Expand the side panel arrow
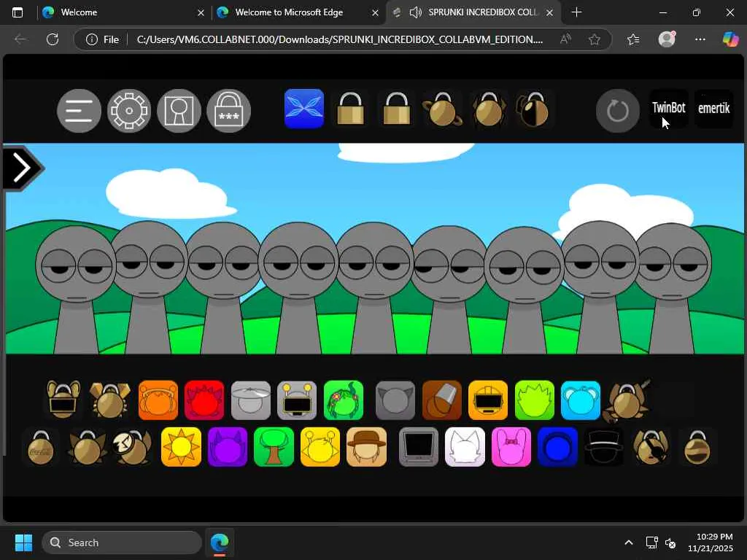The image size is (747, 560). pos(23,168)
